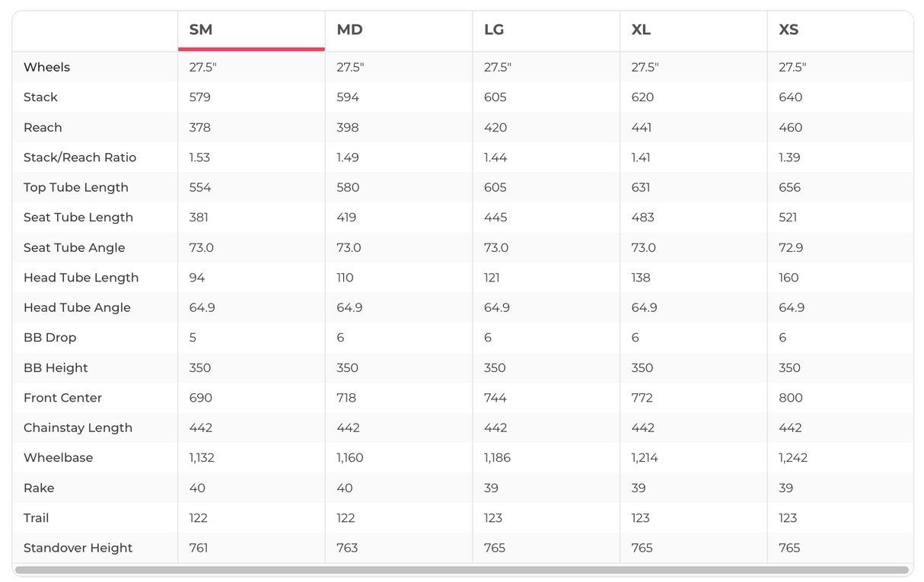924x582 pixels.
Task: Switch to the LG size column
Action: pyautogui.click(x=494, y=30)
